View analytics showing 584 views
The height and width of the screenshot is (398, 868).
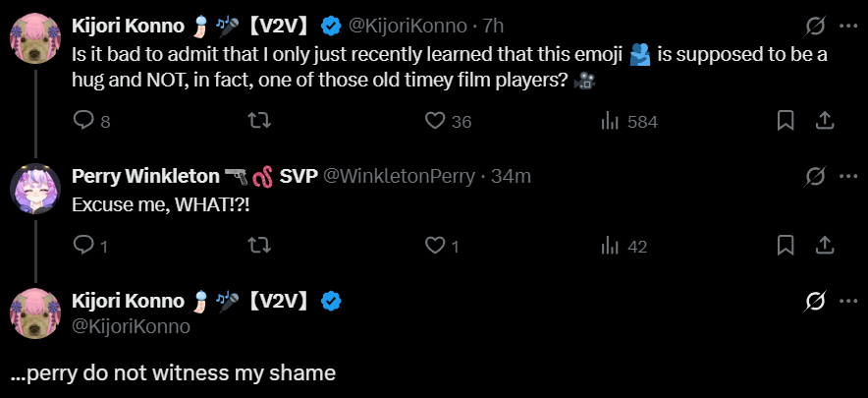[x=610, y=121]
